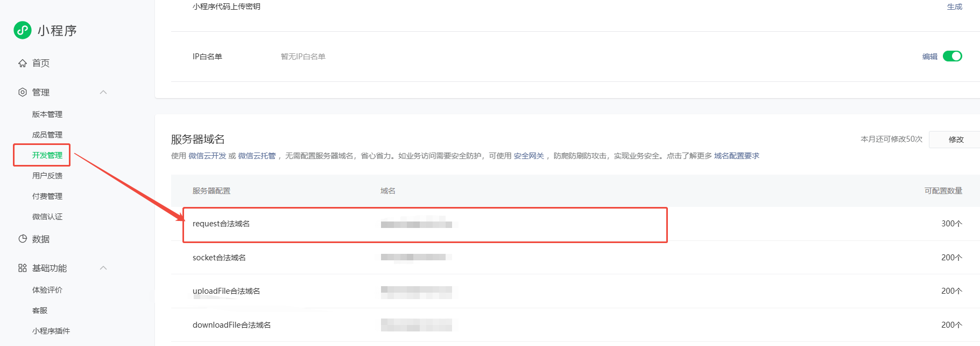Collapse the 基础功能 section chevron

point(103,268)
